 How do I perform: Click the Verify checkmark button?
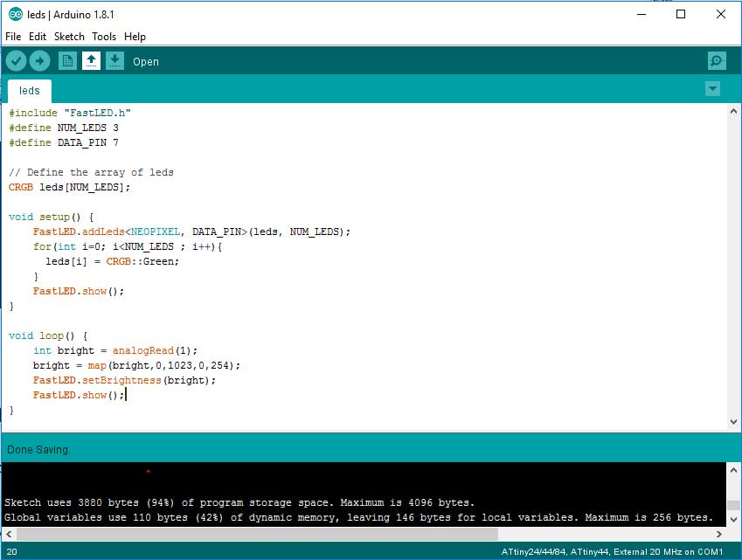click(x=16, y=61)
